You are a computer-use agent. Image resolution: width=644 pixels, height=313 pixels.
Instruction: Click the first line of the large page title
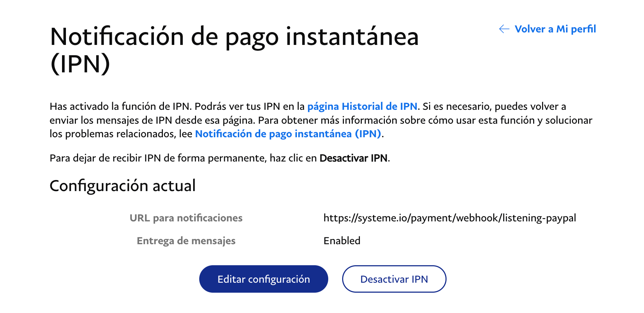coord(235,37)
